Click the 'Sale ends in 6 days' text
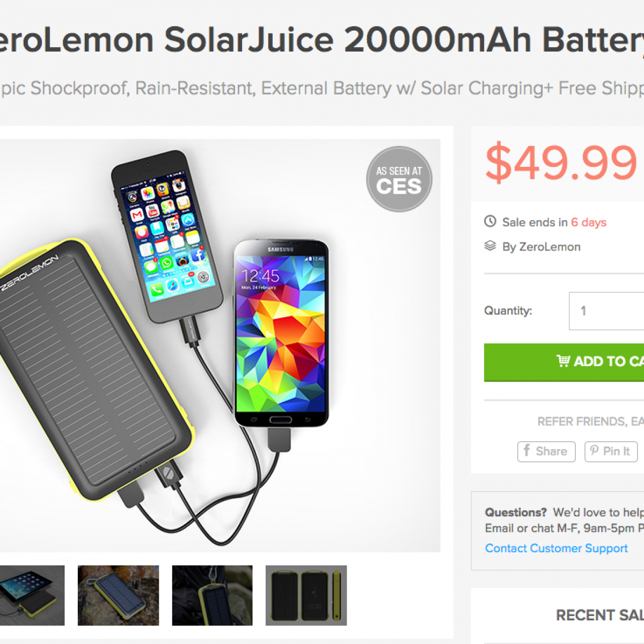 554,222
